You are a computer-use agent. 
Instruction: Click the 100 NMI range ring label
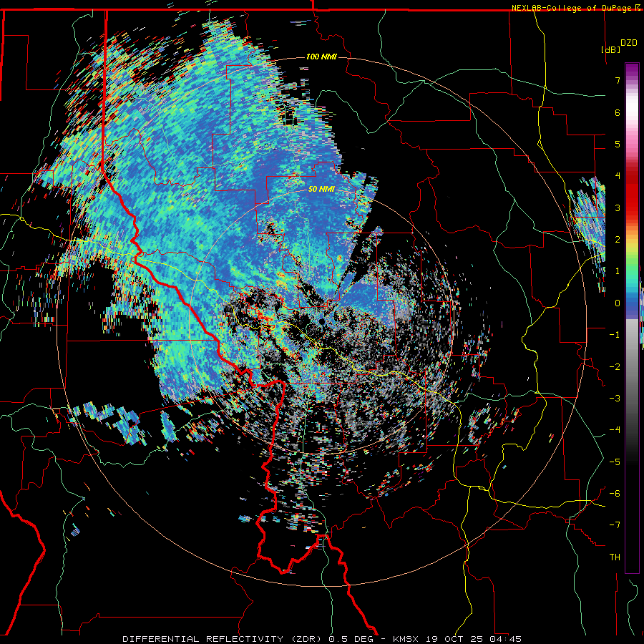click(321, 57)
